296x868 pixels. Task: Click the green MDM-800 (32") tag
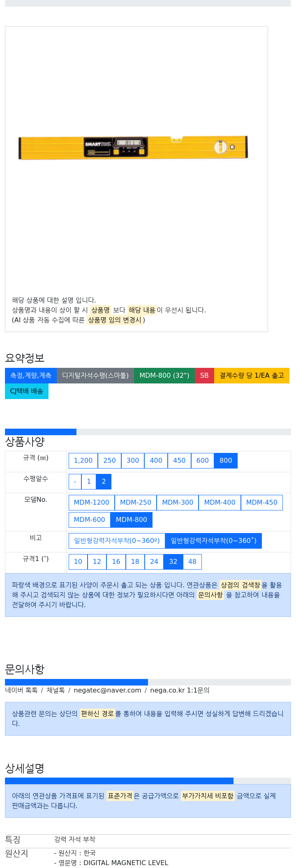coord(164,375)
